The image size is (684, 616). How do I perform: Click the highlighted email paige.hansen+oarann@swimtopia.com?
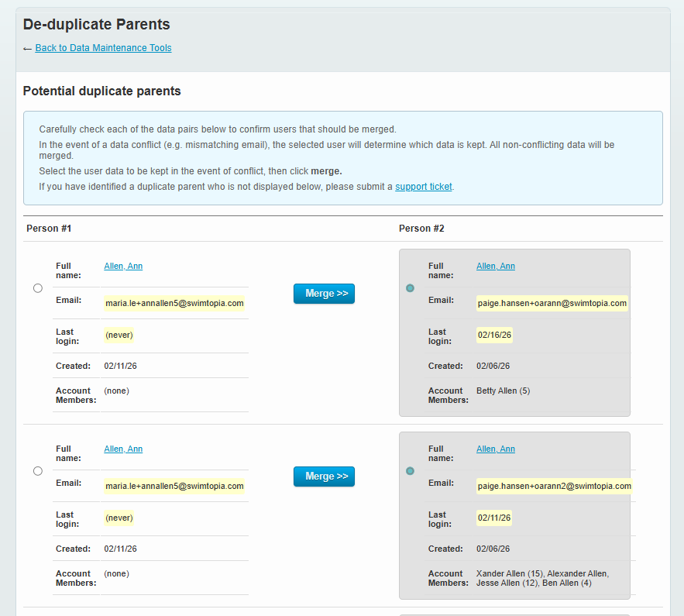[x=552, y=303]
